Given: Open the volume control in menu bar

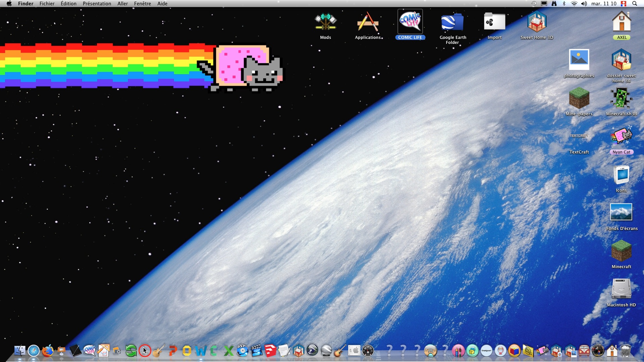Looking at the screenshot, I should 584,4.
